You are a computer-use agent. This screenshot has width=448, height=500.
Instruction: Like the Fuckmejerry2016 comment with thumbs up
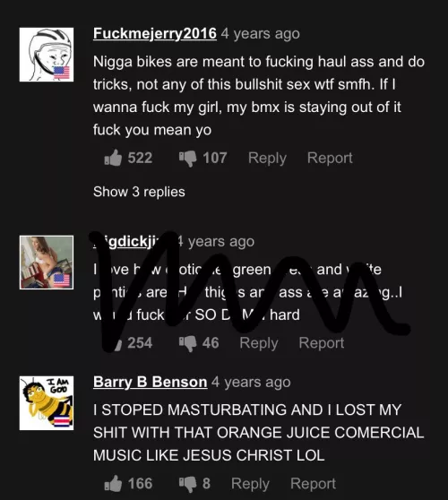coord(113,158)
